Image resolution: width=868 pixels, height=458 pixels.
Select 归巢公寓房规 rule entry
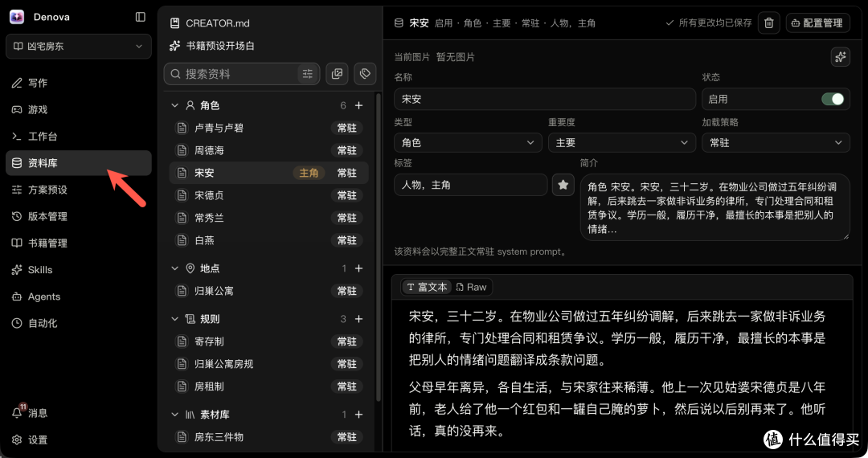click(x=268, y=364)
